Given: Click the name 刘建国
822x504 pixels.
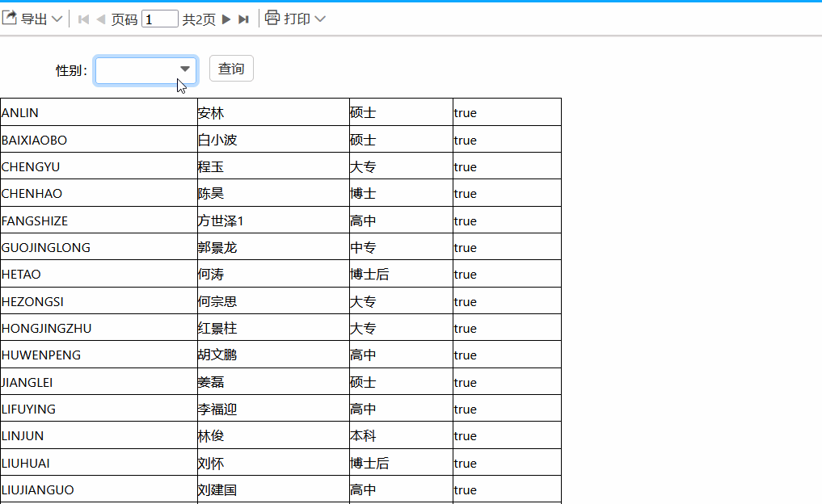Looking at the screenshot, I should [x=217, y=489].
